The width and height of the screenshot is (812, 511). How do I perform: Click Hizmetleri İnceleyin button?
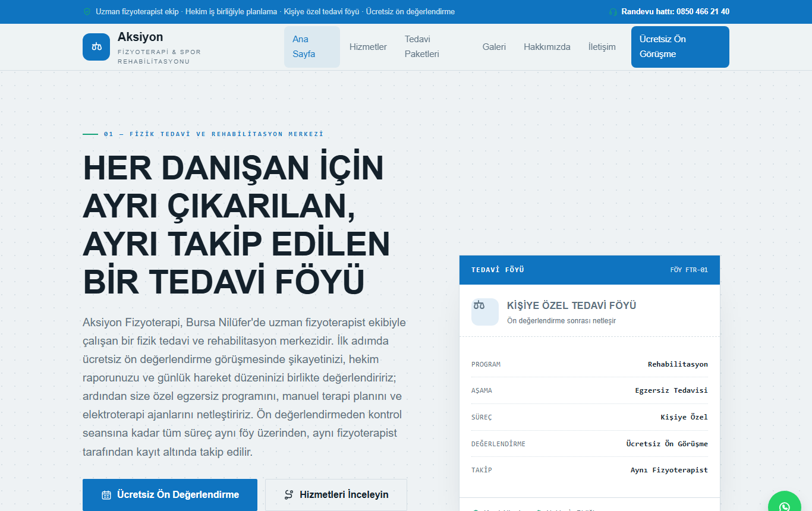click(x=336, y=494)
